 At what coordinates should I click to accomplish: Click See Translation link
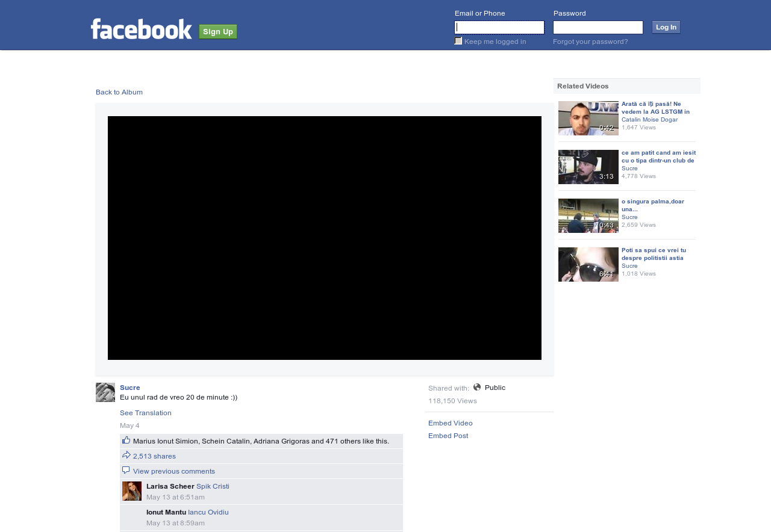146,413
